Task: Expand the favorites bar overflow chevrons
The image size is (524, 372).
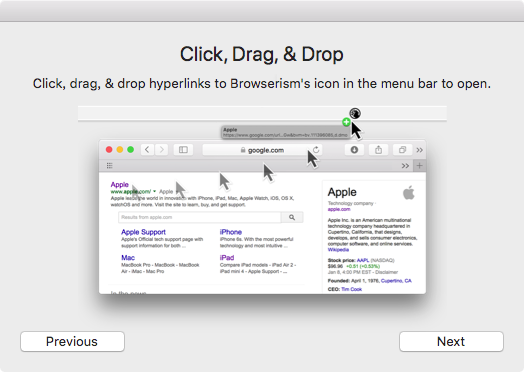Action: (x=405, y=166)
